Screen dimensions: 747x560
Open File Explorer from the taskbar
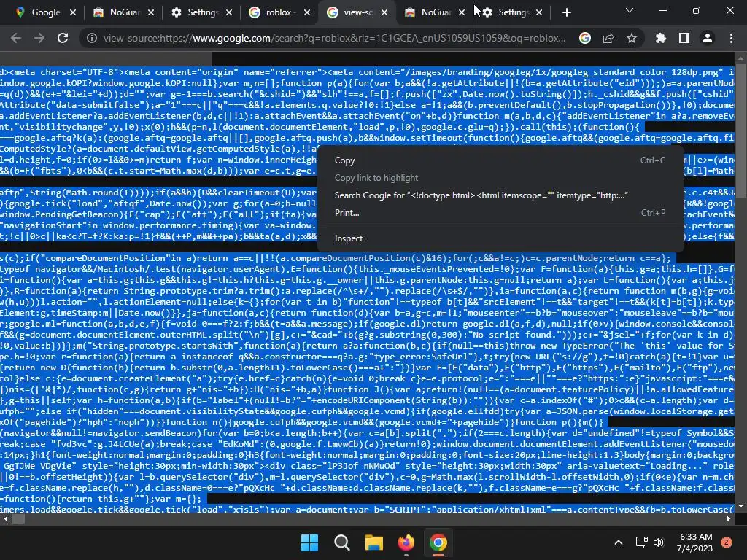(374, 542)
